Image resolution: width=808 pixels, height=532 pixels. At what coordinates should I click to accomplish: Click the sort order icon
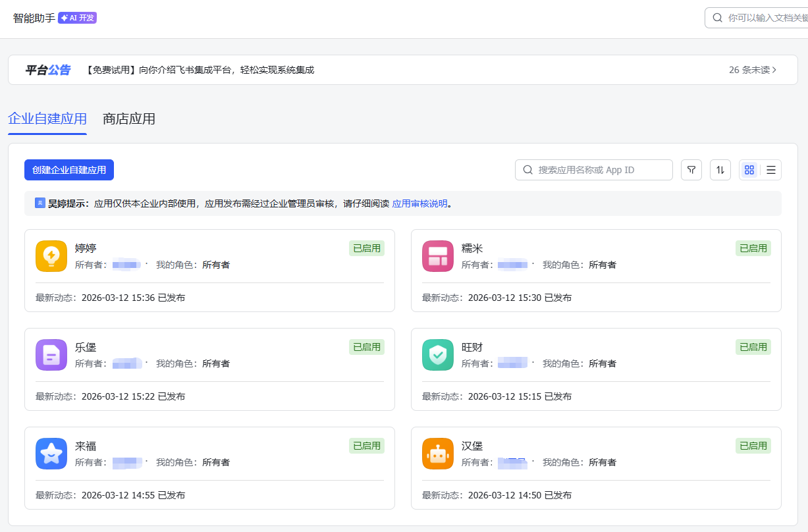coord(720,170)
